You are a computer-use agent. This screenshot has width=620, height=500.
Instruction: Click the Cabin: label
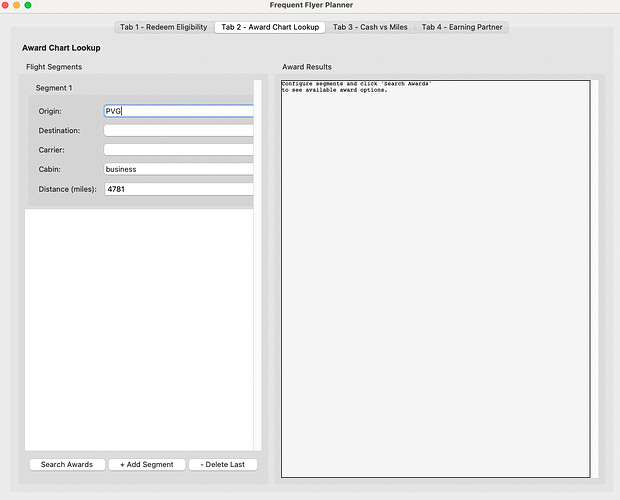click(49, 169)
